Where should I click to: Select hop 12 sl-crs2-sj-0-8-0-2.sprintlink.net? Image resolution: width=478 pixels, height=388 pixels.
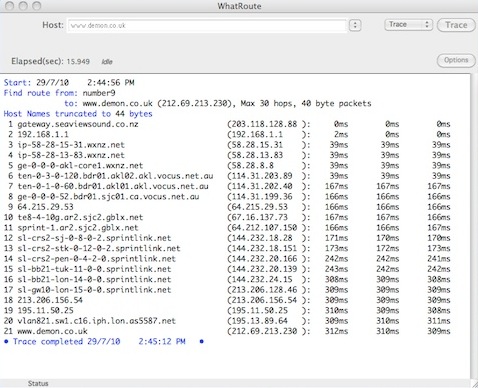tap(94, 238)
